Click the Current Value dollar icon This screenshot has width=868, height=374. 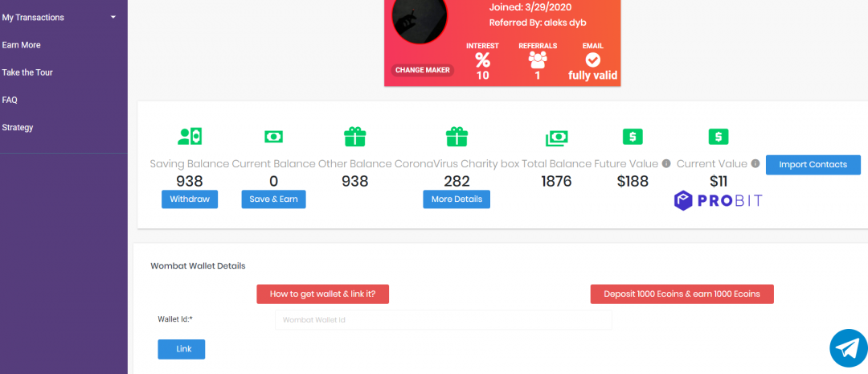point(718,137)
